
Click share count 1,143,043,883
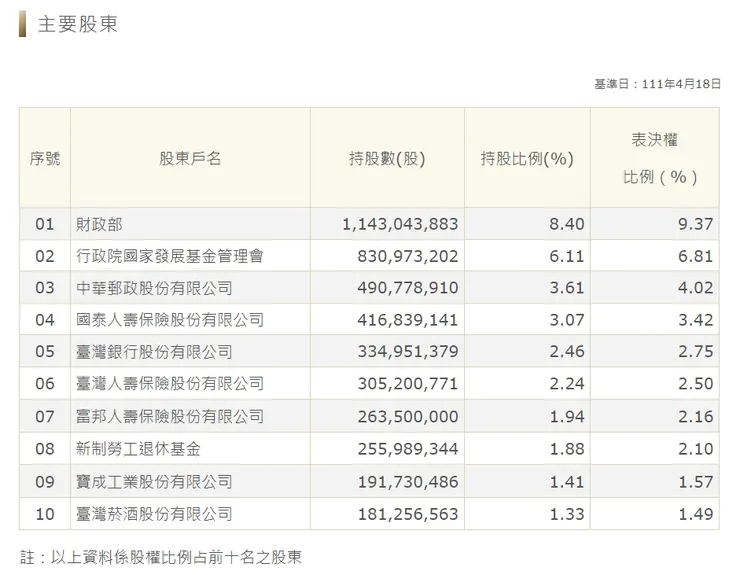tap(400, 224)
